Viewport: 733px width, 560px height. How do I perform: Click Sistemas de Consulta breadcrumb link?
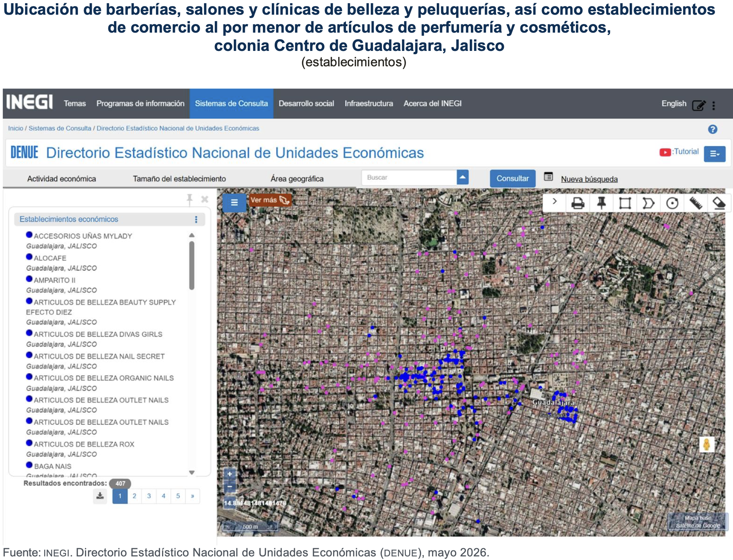click(x=60, y=128)
